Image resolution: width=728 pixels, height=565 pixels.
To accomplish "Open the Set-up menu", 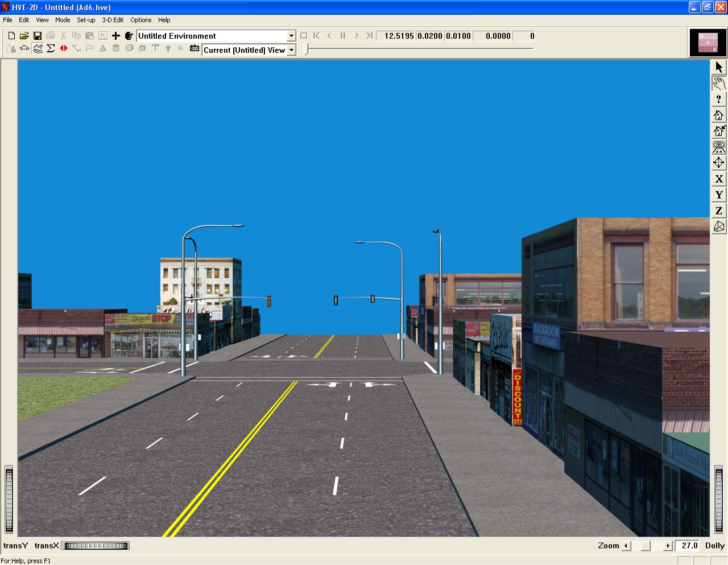I will pos(86,20).
